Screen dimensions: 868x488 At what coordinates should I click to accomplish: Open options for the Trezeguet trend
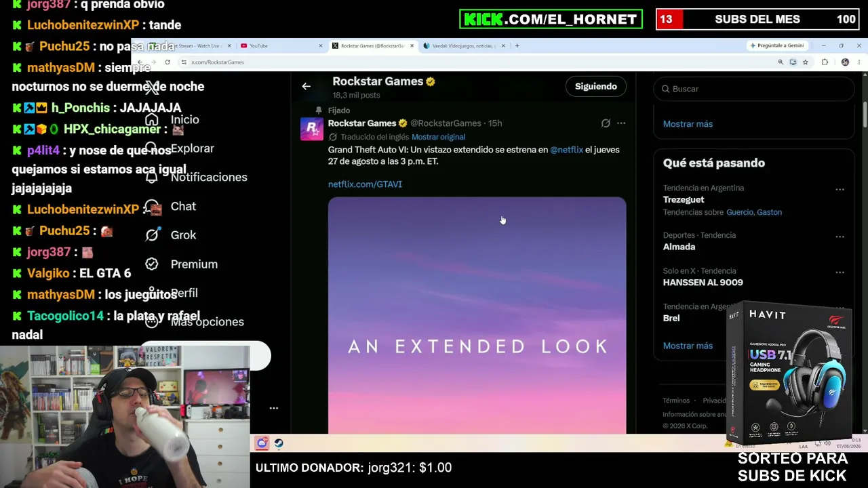[x=840, y=190]
